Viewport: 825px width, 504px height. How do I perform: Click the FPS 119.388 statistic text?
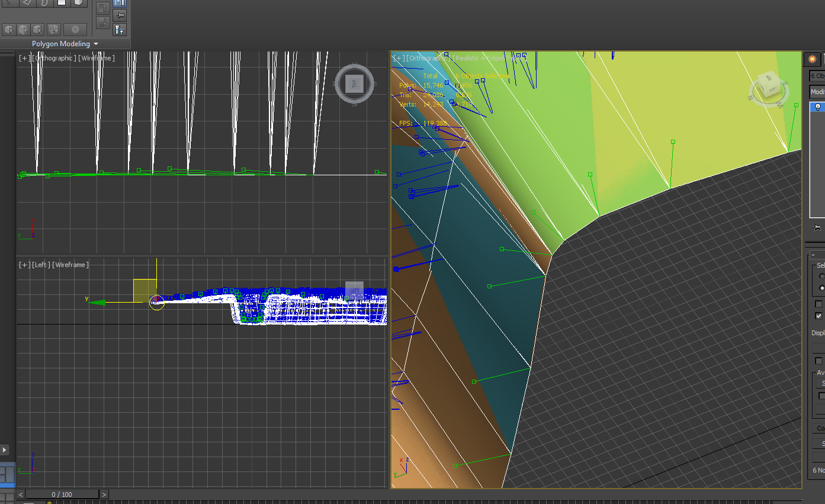tap(422, 123)
